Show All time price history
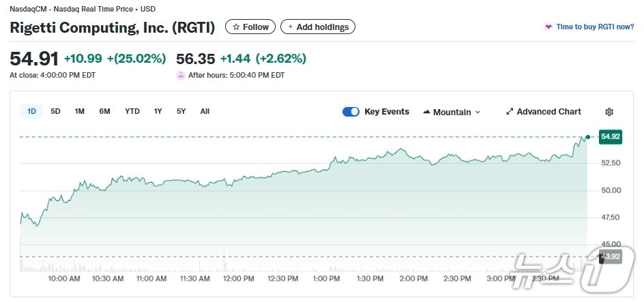 coord(205,111)
